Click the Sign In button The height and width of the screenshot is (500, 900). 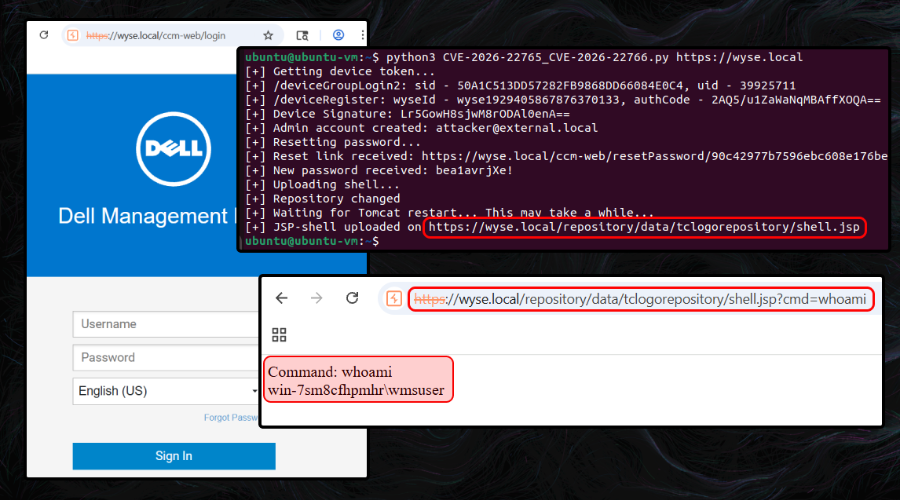click(174, 456)
